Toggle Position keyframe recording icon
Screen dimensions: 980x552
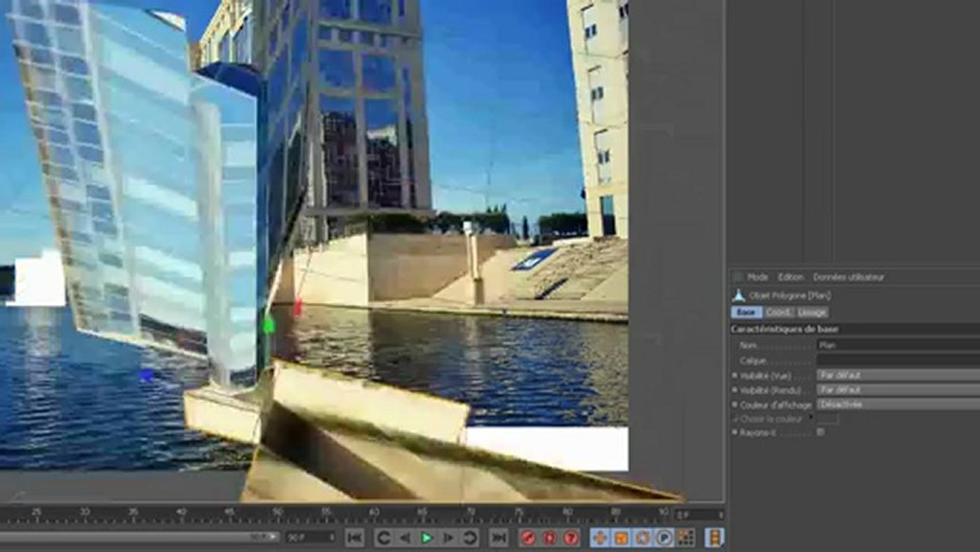tap(600, 537)
